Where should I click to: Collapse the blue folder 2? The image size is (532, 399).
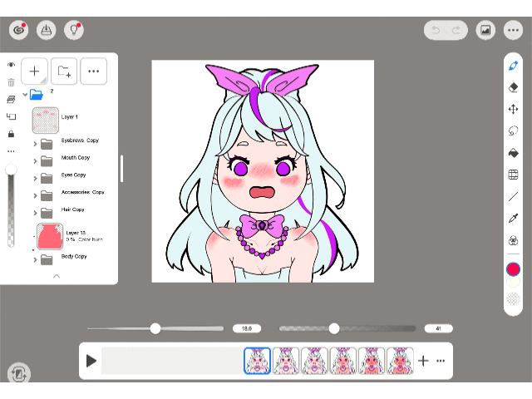coord(25,95)
